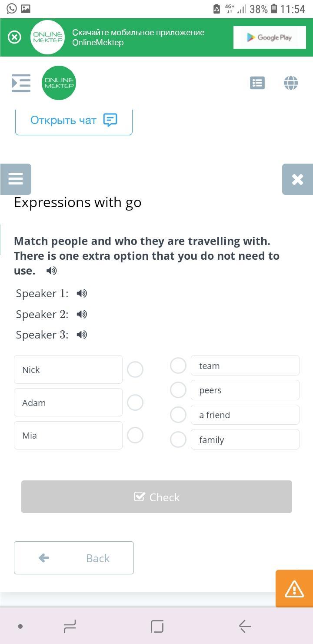The height and width of the screenshot is (644, 313).
Task: Open the list view icon in header
Action: [257, 83]
